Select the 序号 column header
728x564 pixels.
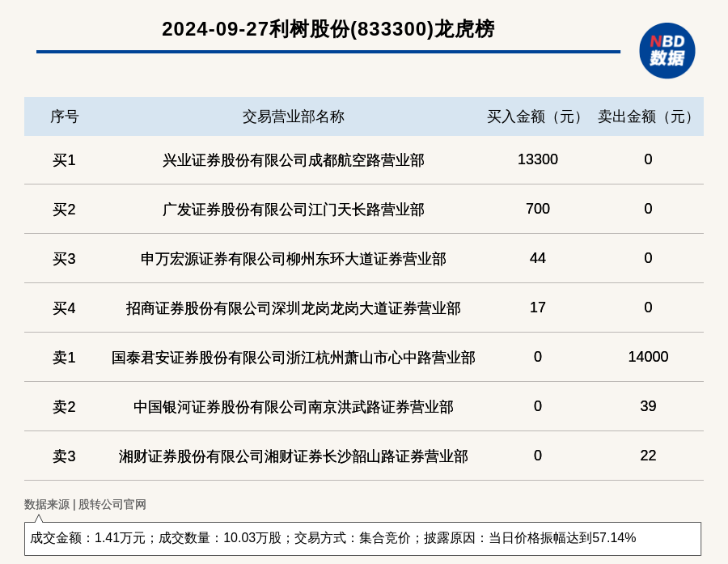click(65, 117)
